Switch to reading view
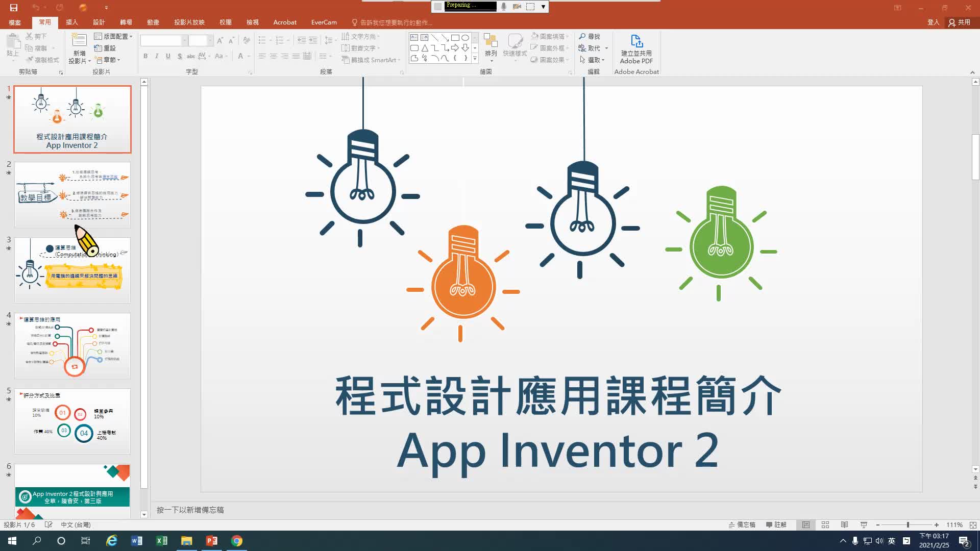The image size is (980, 551). pos(845,524)
